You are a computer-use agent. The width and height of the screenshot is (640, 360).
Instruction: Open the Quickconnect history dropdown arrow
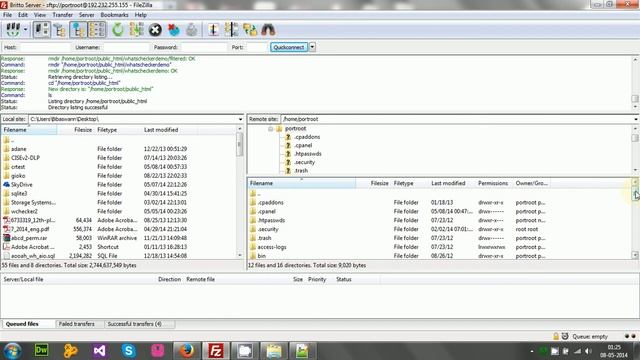(x=312, y=47)
